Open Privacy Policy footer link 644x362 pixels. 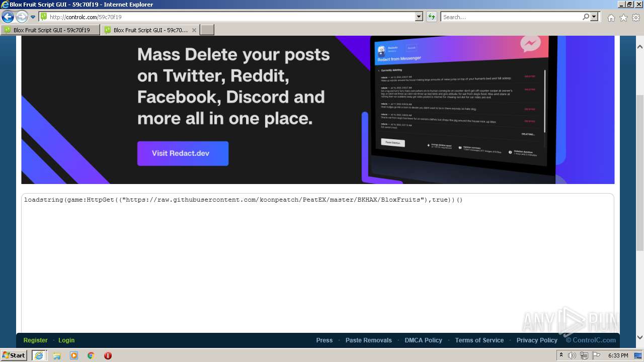pyautogui.click(x=537, y=340)
